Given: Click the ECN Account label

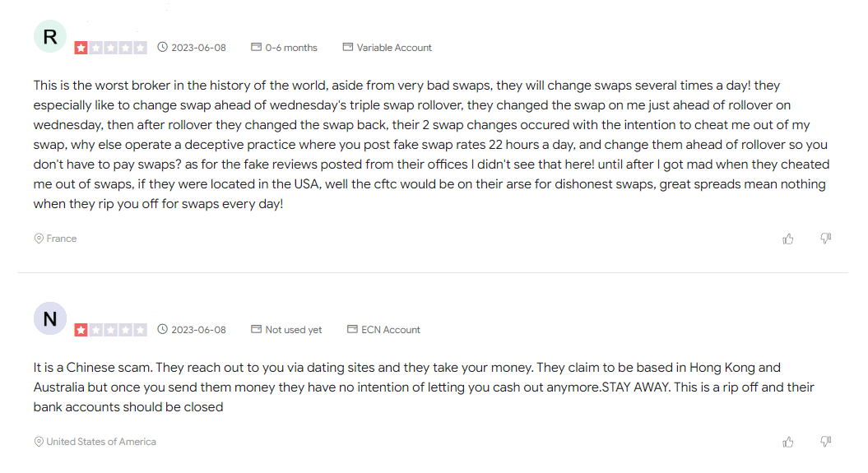Looking at the screenshot, I should (x=391, y=330).
